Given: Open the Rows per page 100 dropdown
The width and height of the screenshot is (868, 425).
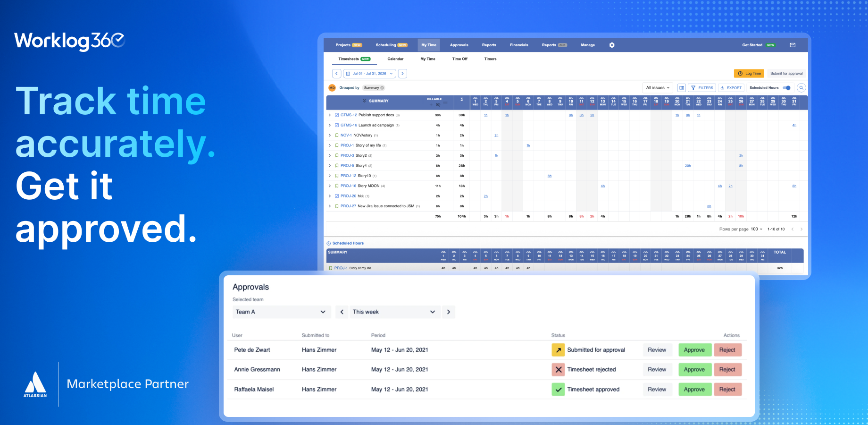Looking at the screenshot, I should click(x=756, y=229).
